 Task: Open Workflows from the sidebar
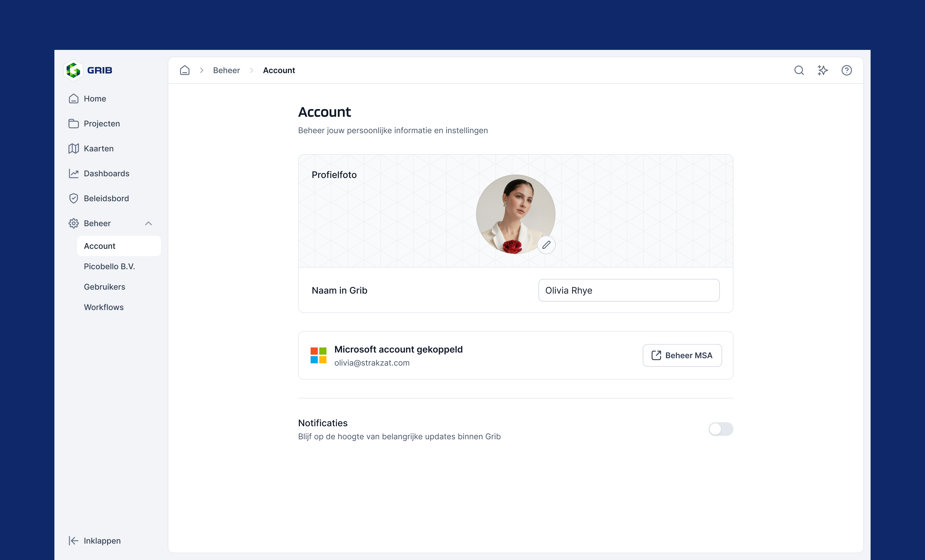point(104,307)
